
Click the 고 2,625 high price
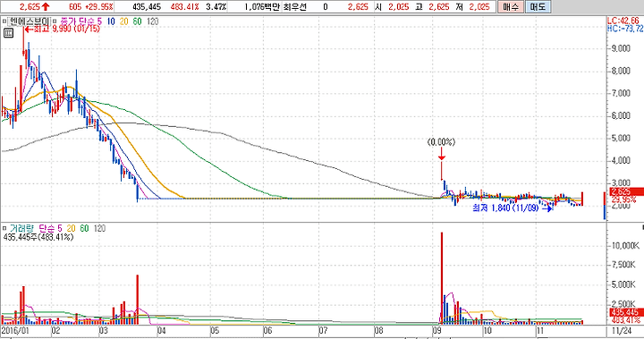coord(433,6)
